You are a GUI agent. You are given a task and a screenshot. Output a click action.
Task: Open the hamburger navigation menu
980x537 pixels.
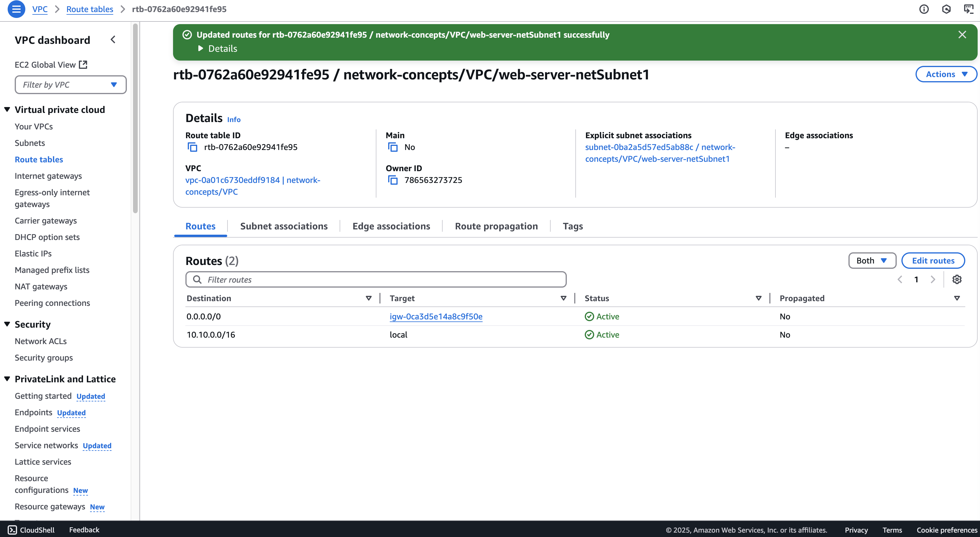[x=16, y=9]
